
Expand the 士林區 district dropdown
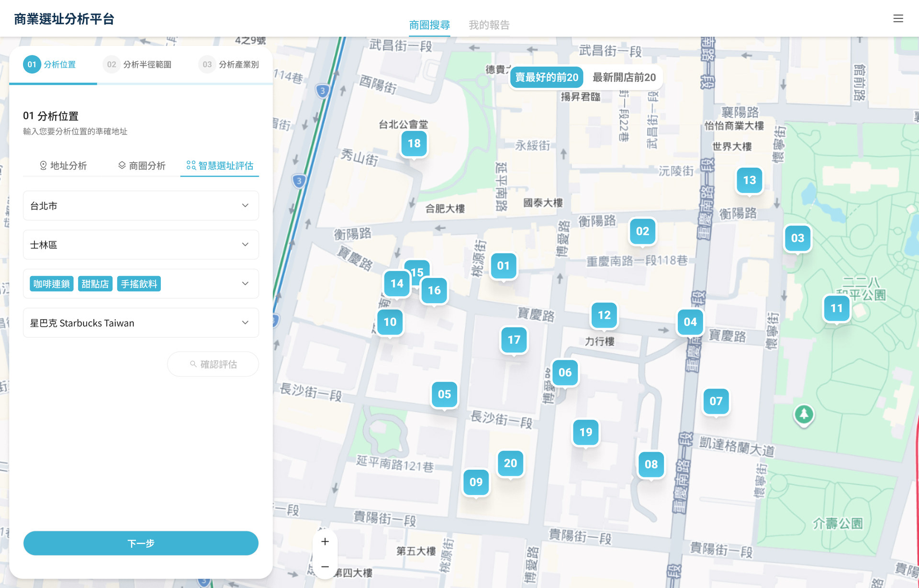click(x=141, y=245)
